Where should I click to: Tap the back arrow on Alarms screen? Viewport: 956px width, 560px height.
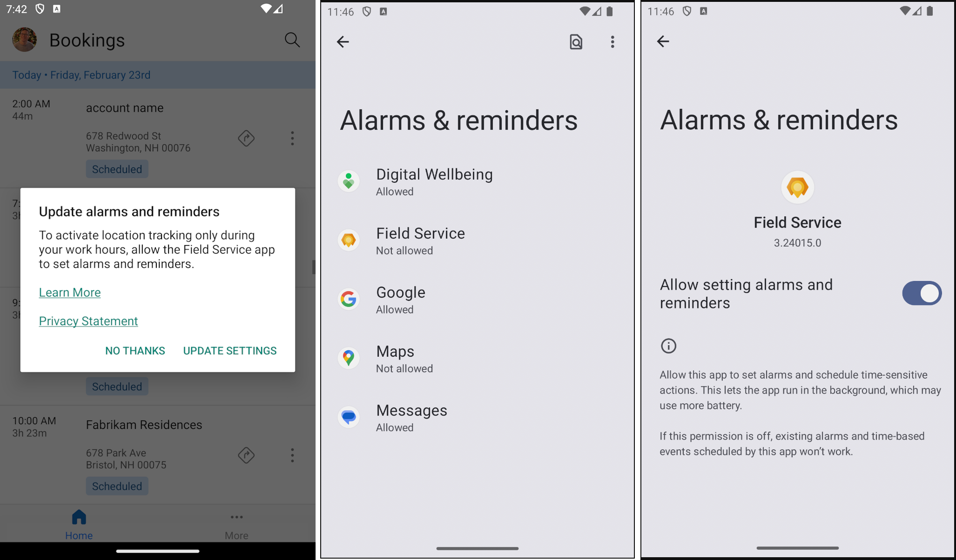pos(343,41)
